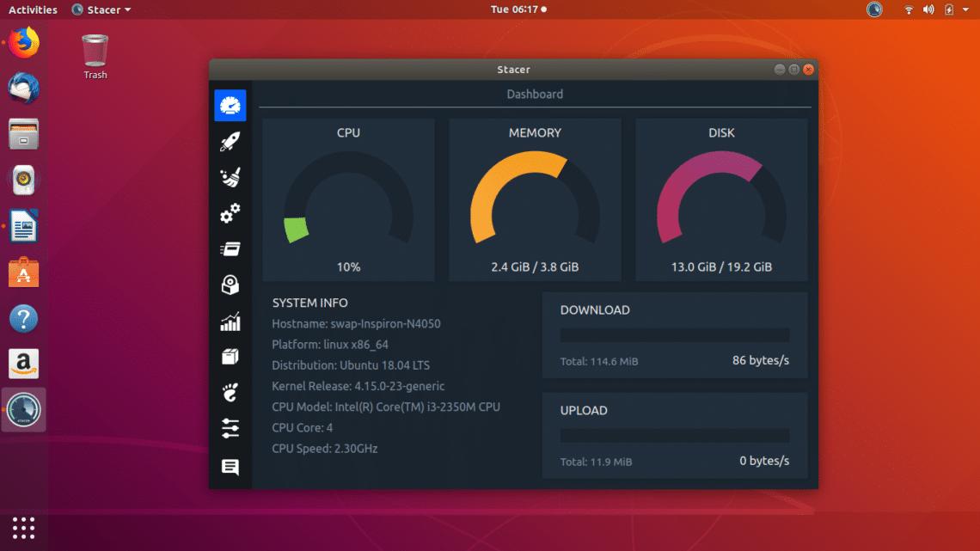
Task: View the Resources charts
Action: [x=230, y=321]
